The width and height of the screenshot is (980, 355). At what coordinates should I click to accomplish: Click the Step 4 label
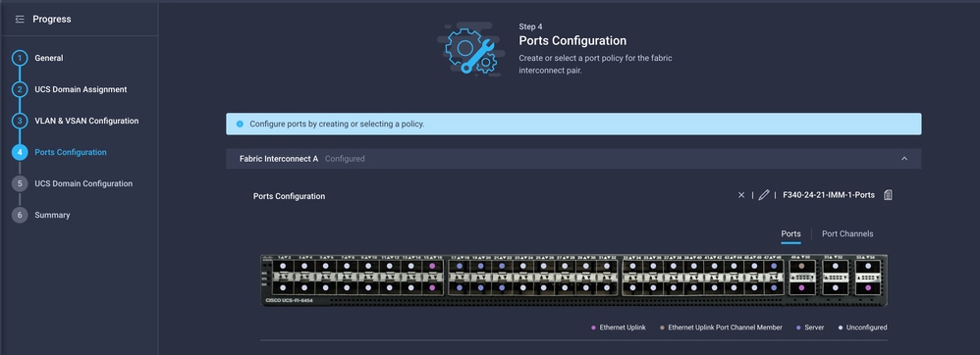530,26
